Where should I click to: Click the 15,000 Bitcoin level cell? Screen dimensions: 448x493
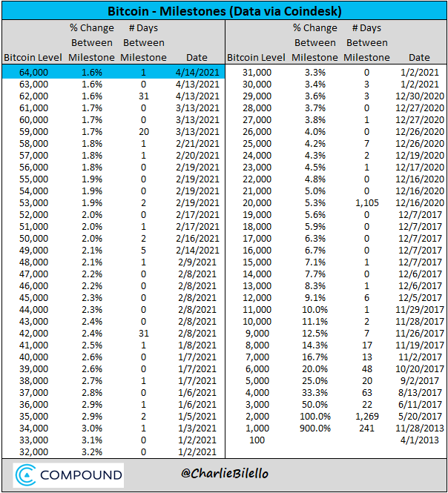coord(257,262)
